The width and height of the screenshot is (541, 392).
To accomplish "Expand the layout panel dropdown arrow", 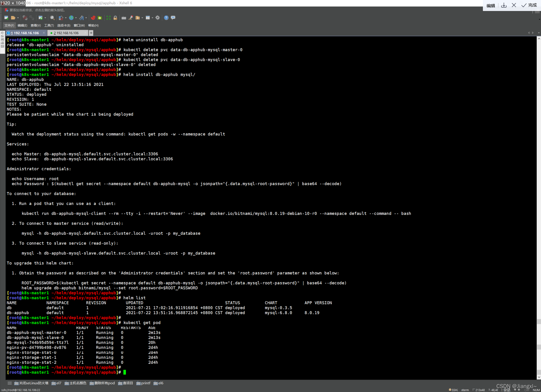I will click(x=152, y=18).
